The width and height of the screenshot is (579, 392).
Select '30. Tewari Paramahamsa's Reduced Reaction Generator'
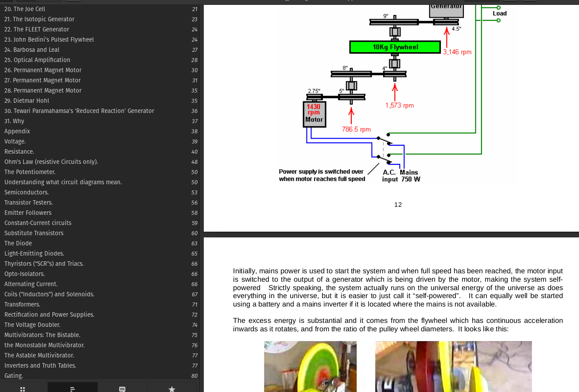[x=79, y=111]
